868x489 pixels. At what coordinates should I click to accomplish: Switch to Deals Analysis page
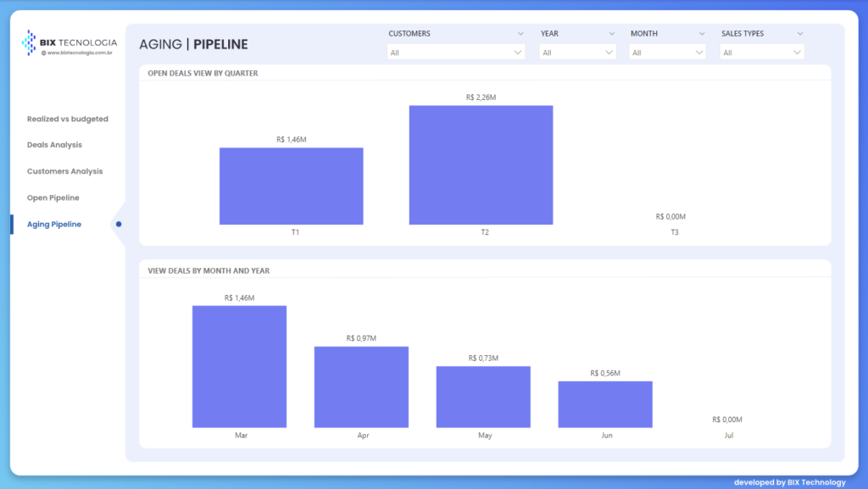[x=54, y=145]
